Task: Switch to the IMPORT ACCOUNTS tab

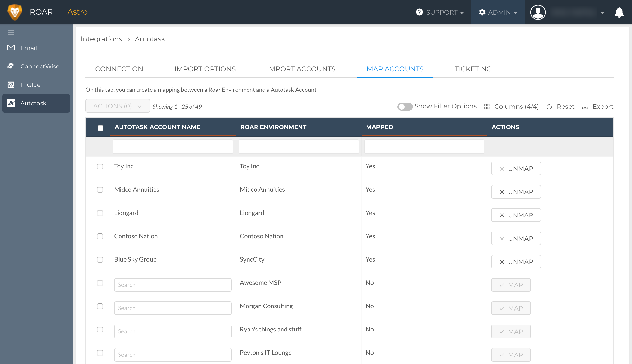Action: tap(301, 69)
